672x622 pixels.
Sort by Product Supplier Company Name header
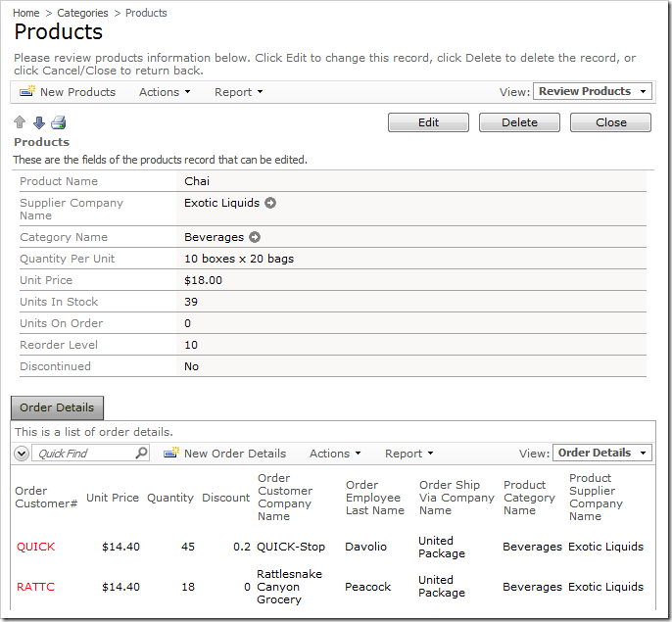(596, 498)
